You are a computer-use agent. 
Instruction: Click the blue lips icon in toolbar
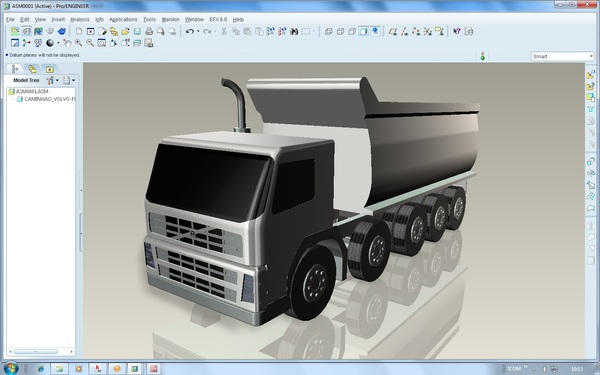pos(62,31)
